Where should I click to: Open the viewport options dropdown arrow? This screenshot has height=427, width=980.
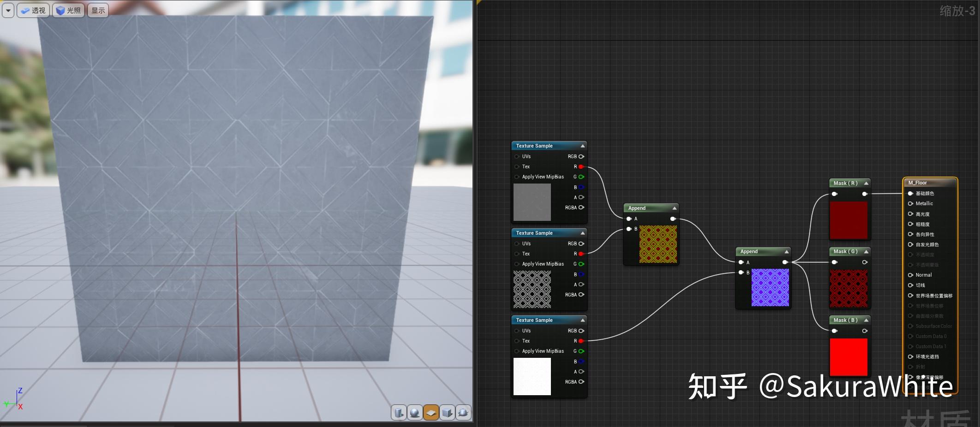click(8, 10)
